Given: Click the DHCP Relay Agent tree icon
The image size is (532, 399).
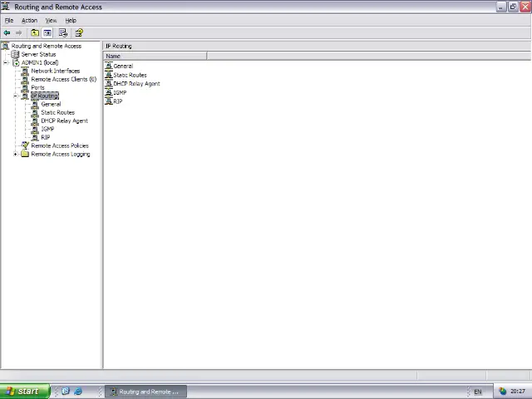Looking at the screenshot, I should (35, 121).
